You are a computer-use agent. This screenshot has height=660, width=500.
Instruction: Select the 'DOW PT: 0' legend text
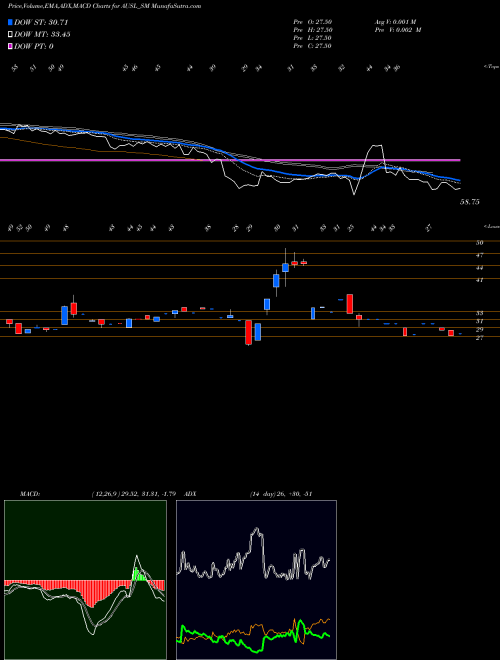pos(34,46)
